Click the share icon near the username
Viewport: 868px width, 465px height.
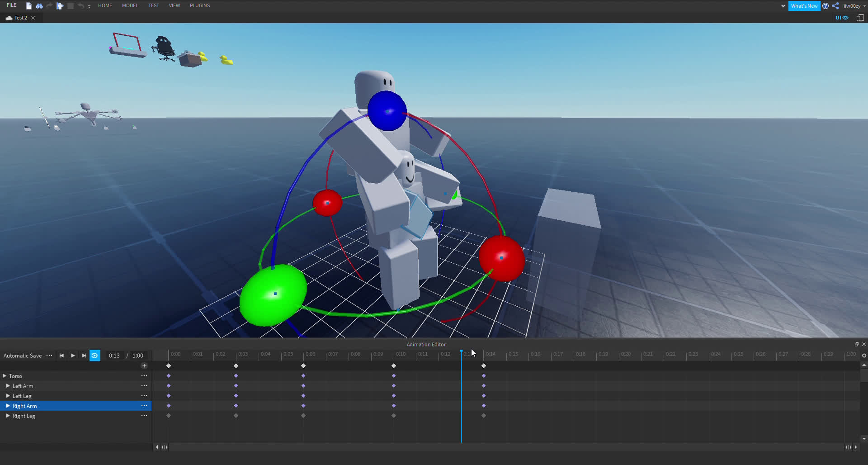pos(835,6)
